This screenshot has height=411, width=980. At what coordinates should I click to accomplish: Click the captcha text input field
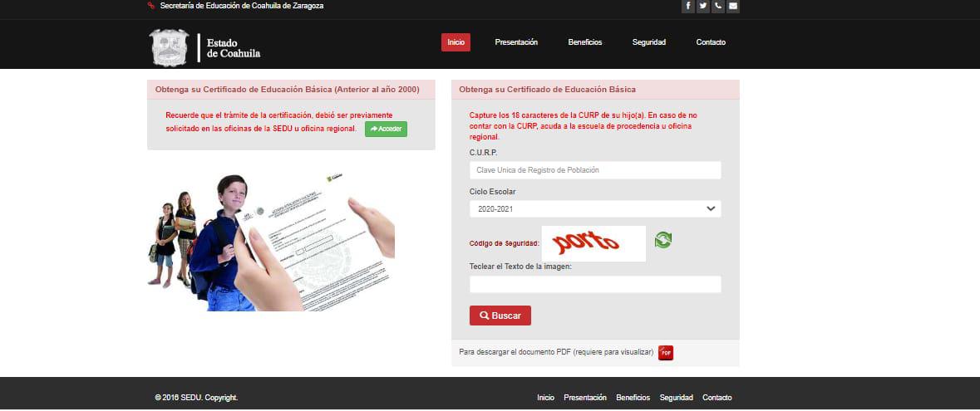pos(594,285)
